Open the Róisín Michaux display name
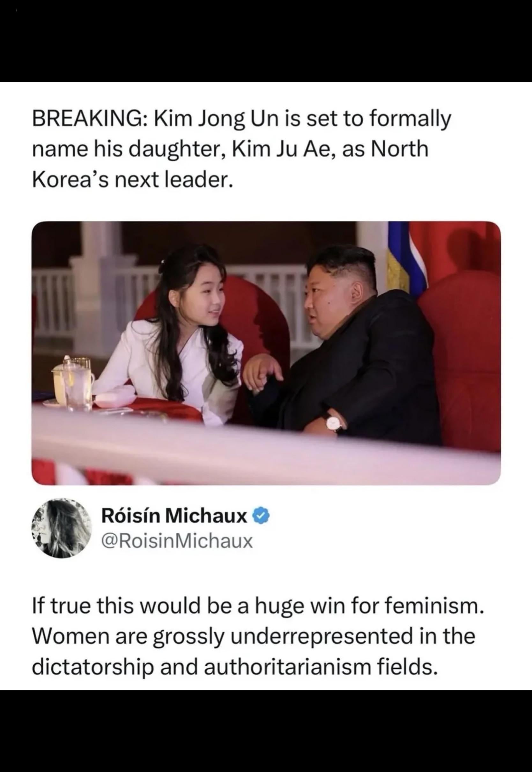Screen dimensions: 532x772 (x=174, y=517)
